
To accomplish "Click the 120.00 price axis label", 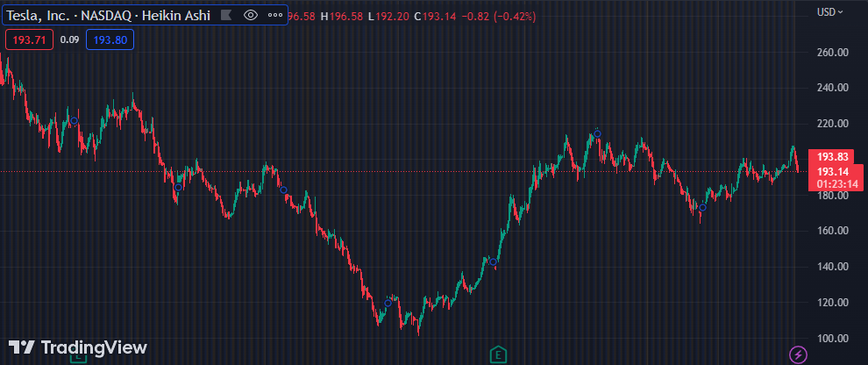I will (833, 303).
